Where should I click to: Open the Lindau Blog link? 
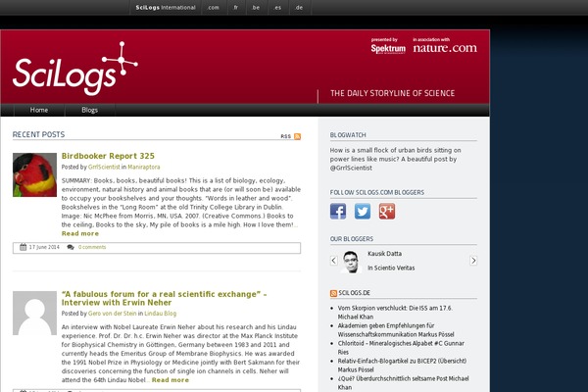tap(160, 314)
